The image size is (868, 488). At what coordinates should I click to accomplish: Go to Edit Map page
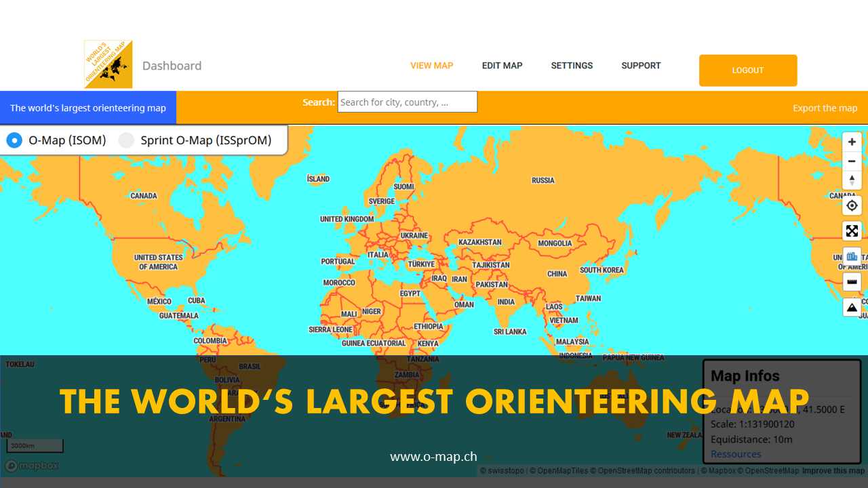tap(502, 66)
